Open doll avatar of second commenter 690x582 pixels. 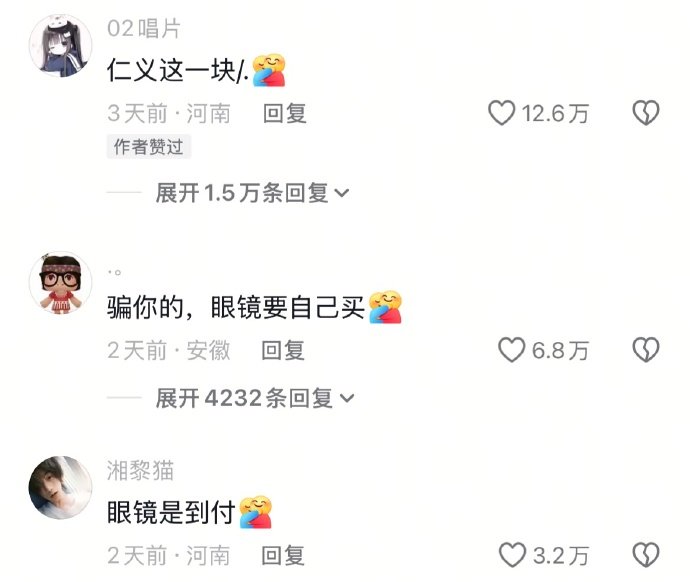pos(60,283)
